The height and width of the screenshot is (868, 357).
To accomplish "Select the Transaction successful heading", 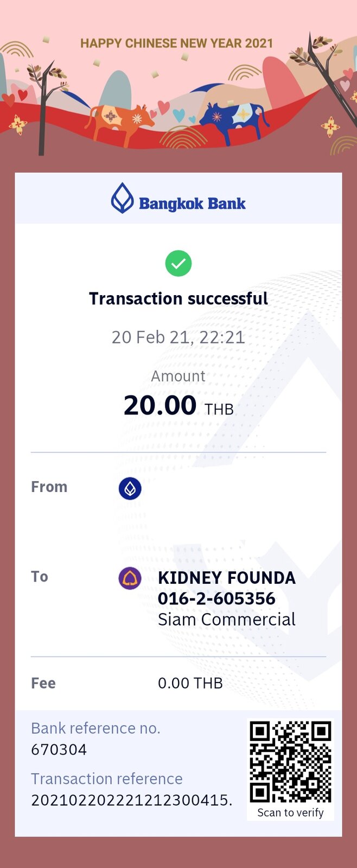I will pyautogui.click(x=178, y=298).
